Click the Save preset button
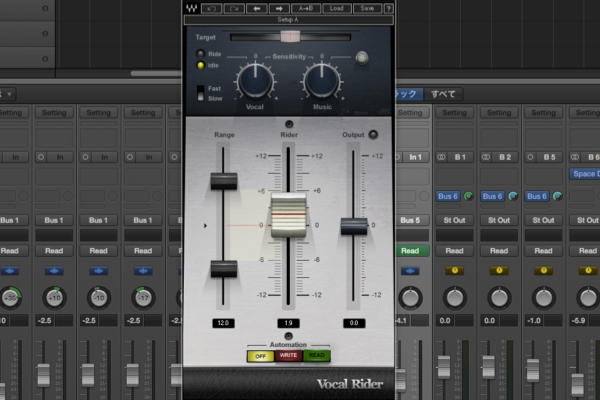The height and width of the screenshot is (400, 600). tap(367, 8)
